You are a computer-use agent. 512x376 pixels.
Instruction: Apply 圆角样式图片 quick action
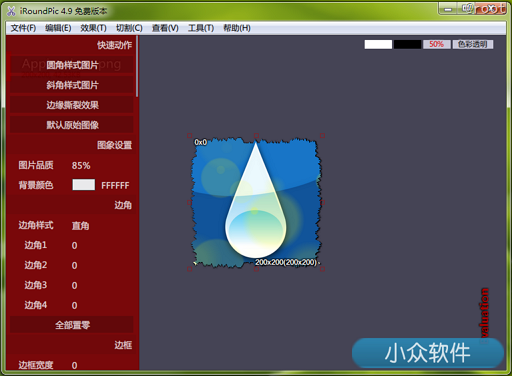coord(72,65)
